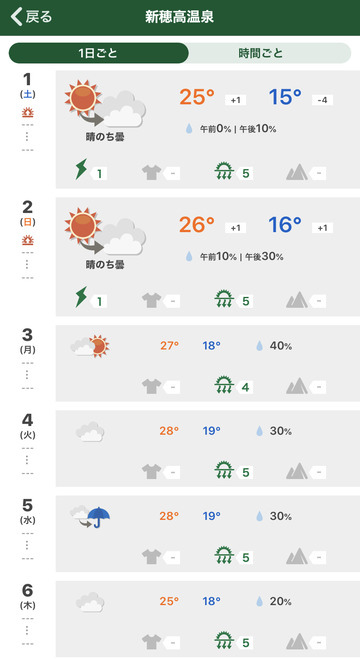Tap day 2 low temperature 16°

(285, 225)
